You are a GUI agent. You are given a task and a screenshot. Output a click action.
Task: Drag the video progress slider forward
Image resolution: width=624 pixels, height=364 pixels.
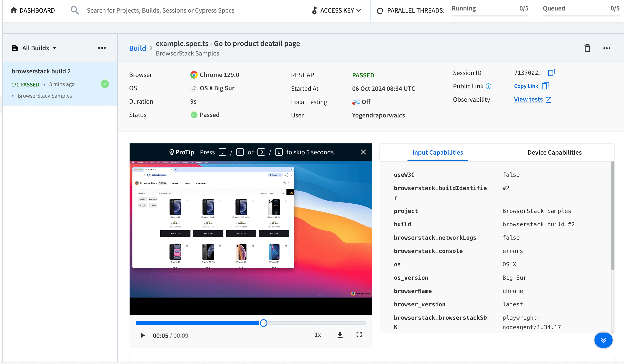point(263,323)
